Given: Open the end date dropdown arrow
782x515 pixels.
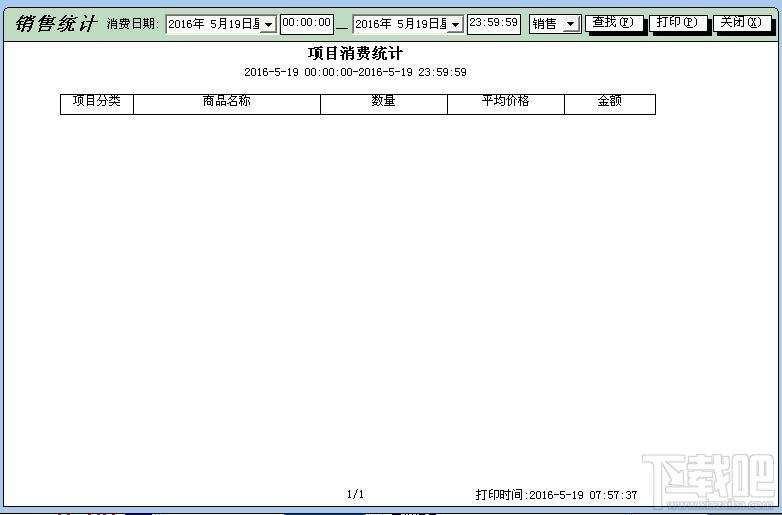Looking at the screenshot, I should pos(455,24).
